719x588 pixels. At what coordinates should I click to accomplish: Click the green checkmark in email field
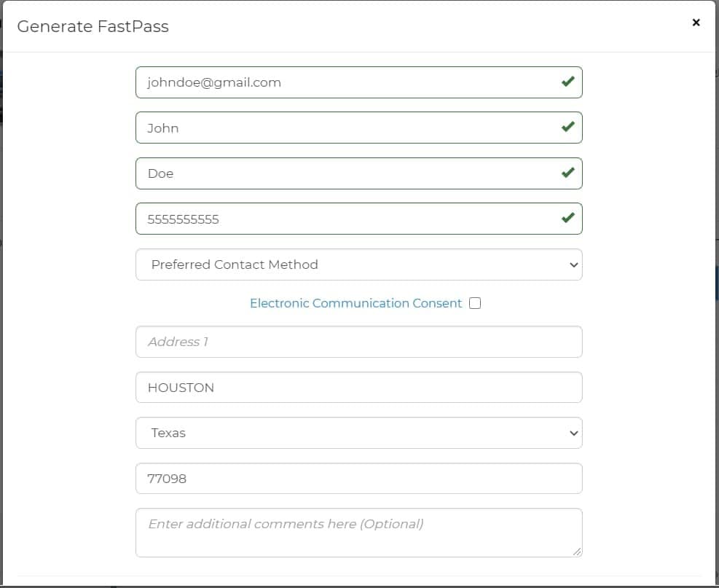click(567, 82)
